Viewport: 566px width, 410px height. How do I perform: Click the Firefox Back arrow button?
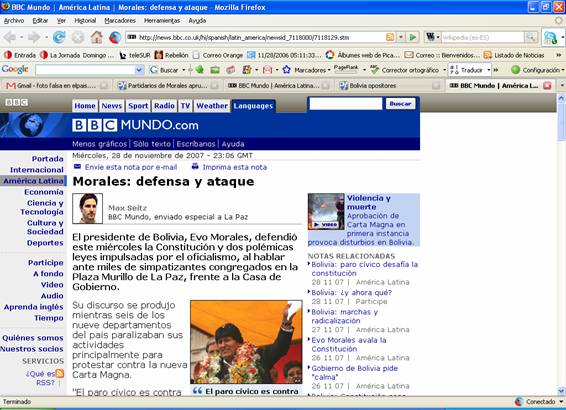[x=9, y=37]
